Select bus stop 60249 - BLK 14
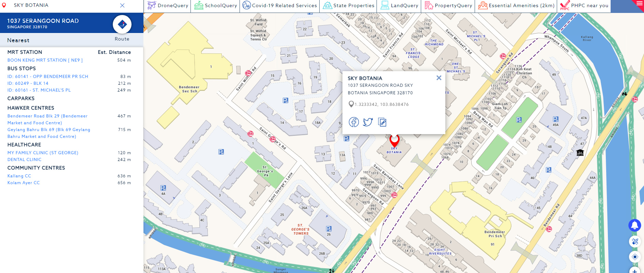644x273 pixels. point(28,83)
